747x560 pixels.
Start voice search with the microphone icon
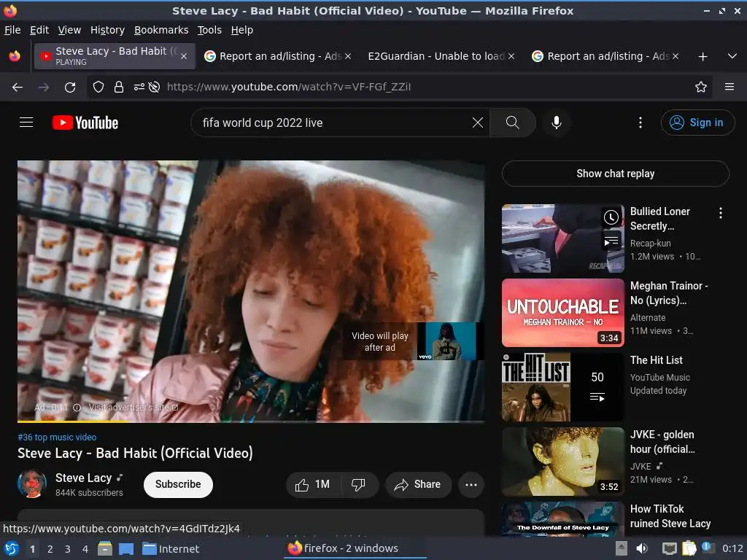pos(556,122)
